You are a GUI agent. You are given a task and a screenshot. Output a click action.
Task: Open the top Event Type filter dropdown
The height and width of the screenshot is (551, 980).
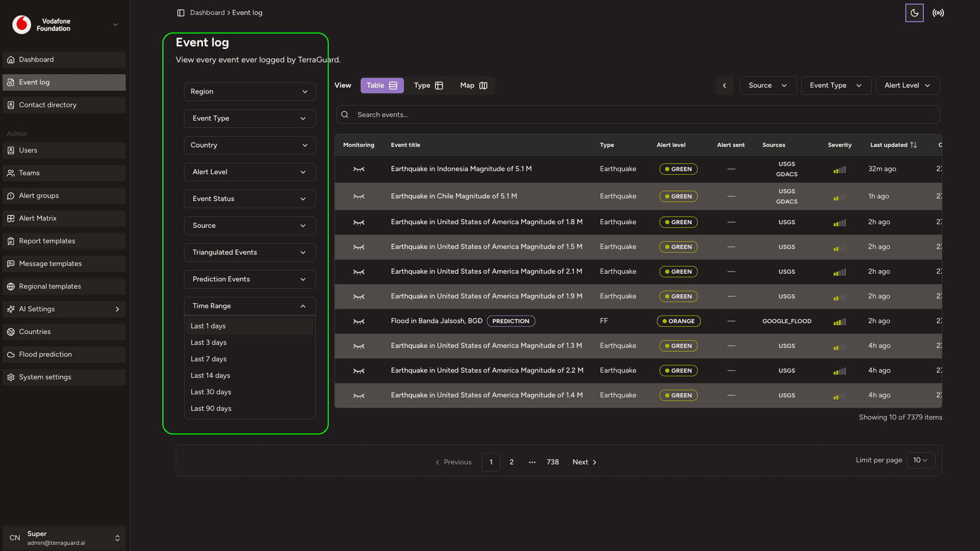836,86
